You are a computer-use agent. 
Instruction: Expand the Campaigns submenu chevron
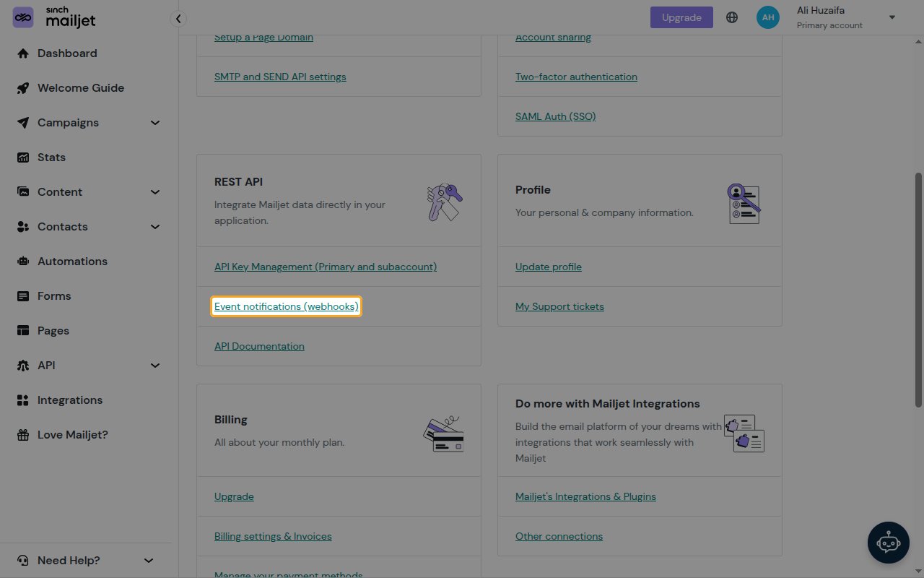click(x=155, y=123)
